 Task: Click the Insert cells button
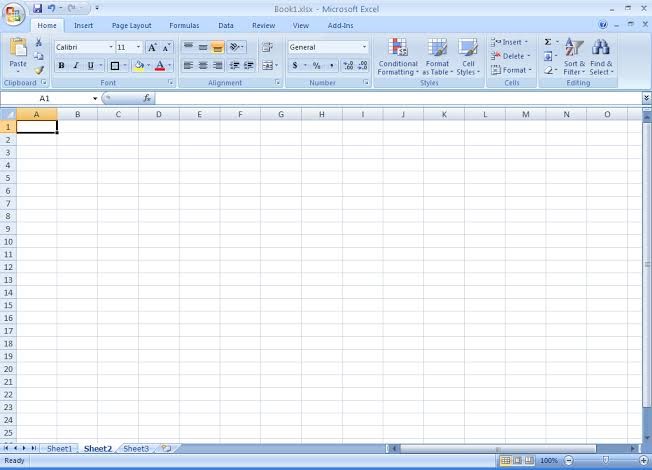pos(509,42)
